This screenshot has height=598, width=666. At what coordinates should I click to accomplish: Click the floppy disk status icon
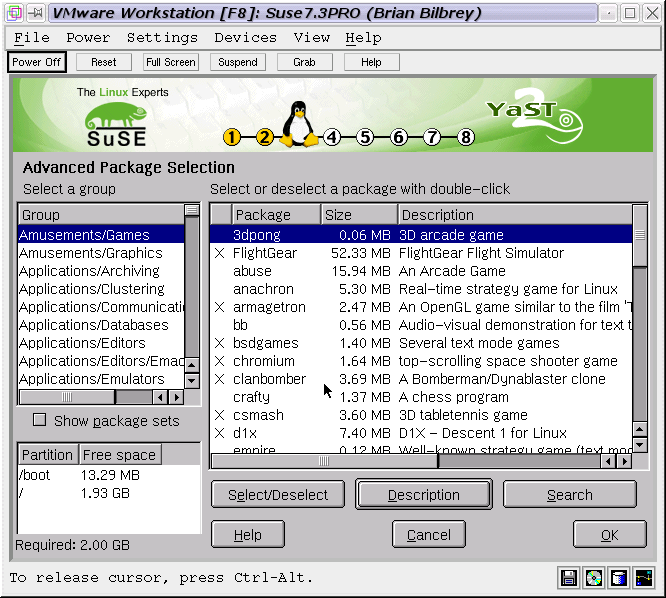(x=570, y=577)
